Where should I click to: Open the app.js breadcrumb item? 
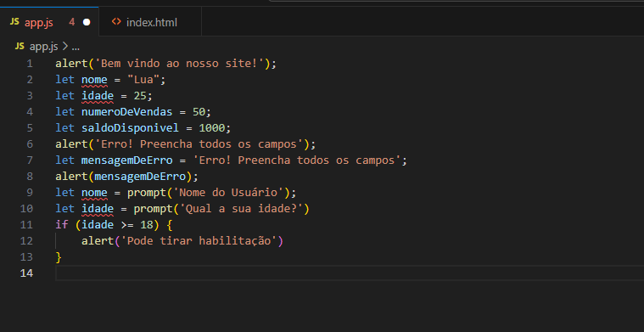tap(43, 47)
